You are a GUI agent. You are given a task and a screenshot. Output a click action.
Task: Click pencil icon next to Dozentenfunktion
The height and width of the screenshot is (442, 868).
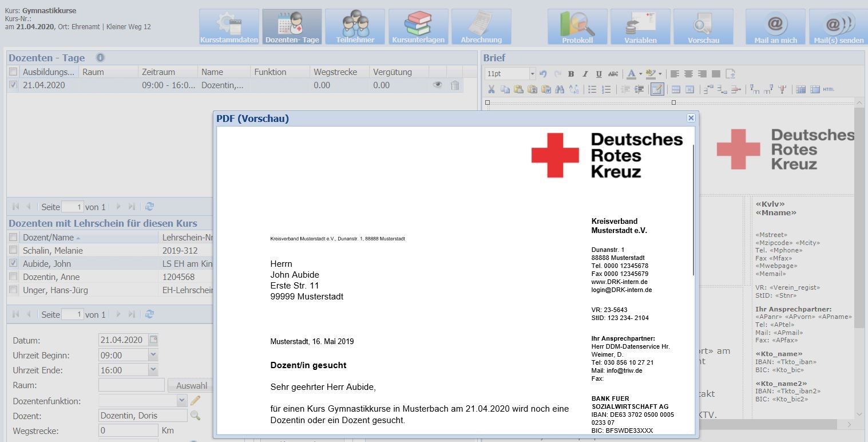196,401
